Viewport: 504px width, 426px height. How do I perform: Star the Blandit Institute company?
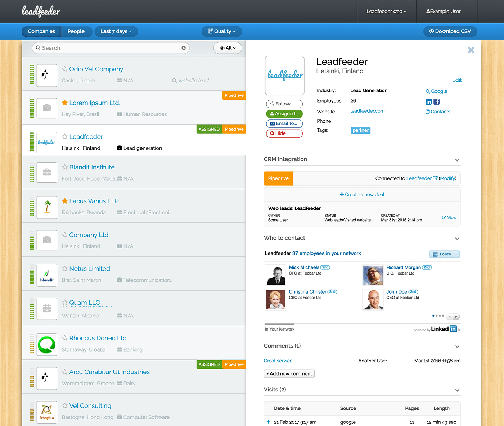tap(65, 167)
